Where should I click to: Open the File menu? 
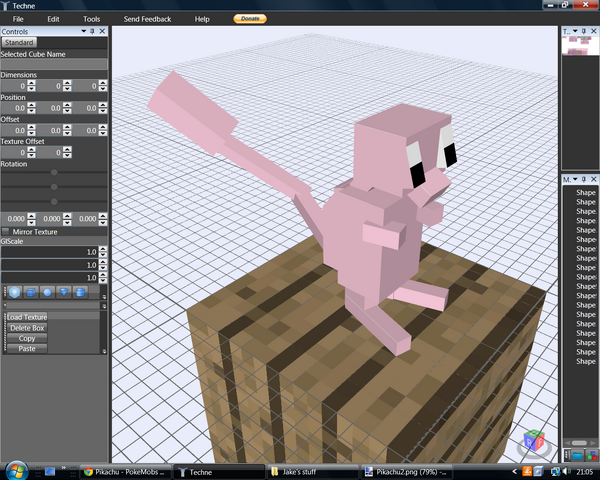(x=18, y=19)
